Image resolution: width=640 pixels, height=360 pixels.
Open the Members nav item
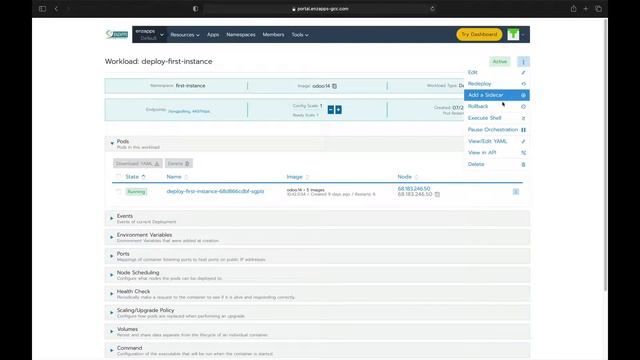(273, 35)
